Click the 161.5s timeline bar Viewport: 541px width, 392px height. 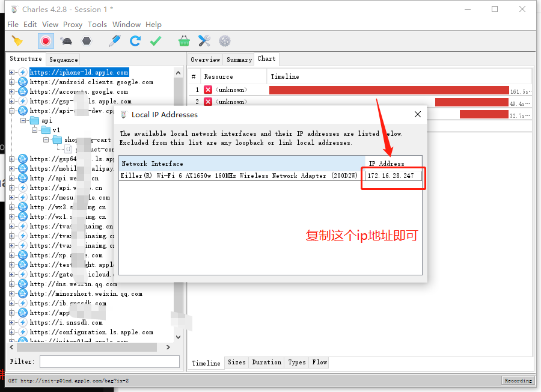coord(389,90)
